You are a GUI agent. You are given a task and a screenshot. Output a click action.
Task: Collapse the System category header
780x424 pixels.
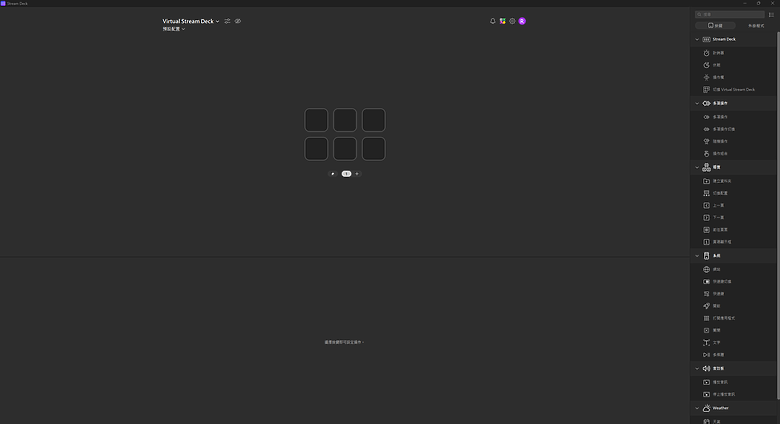(x=734, y=256)
